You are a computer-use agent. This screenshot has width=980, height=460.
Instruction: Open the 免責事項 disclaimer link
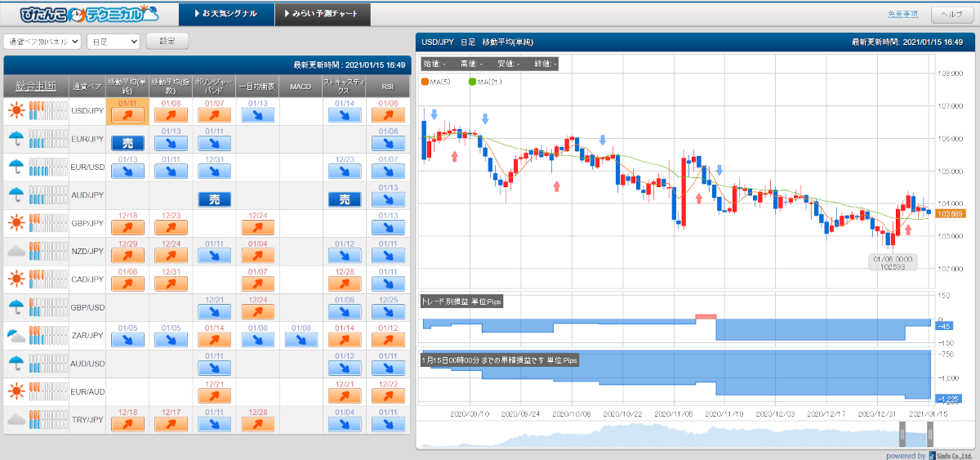(x=902, y=14)
